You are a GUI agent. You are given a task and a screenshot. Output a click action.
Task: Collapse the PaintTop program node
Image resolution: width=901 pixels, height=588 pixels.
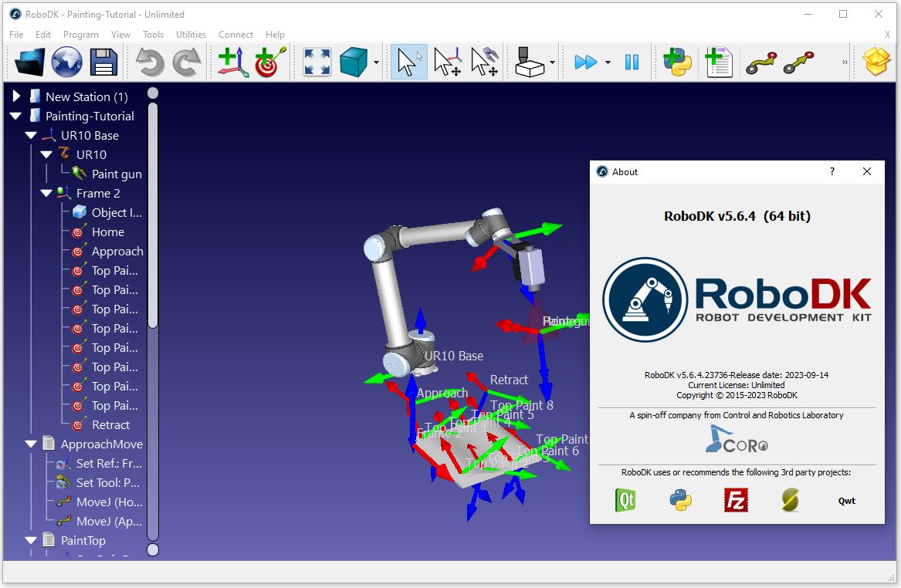31,540
